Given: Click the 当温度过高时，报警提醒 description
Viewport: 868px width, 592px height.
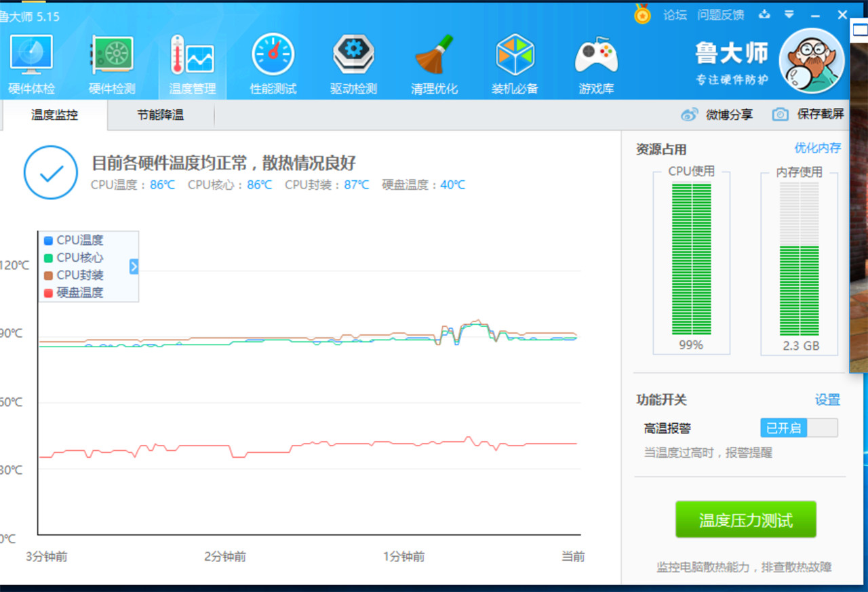Looking at the screenshot, I should [x=708, y=452].
